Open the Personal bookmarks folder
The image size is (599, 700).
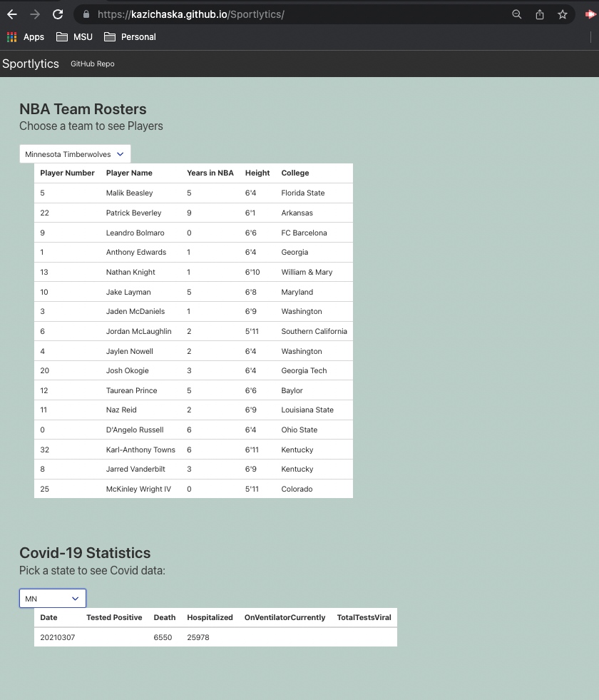[x=130, y=37]
